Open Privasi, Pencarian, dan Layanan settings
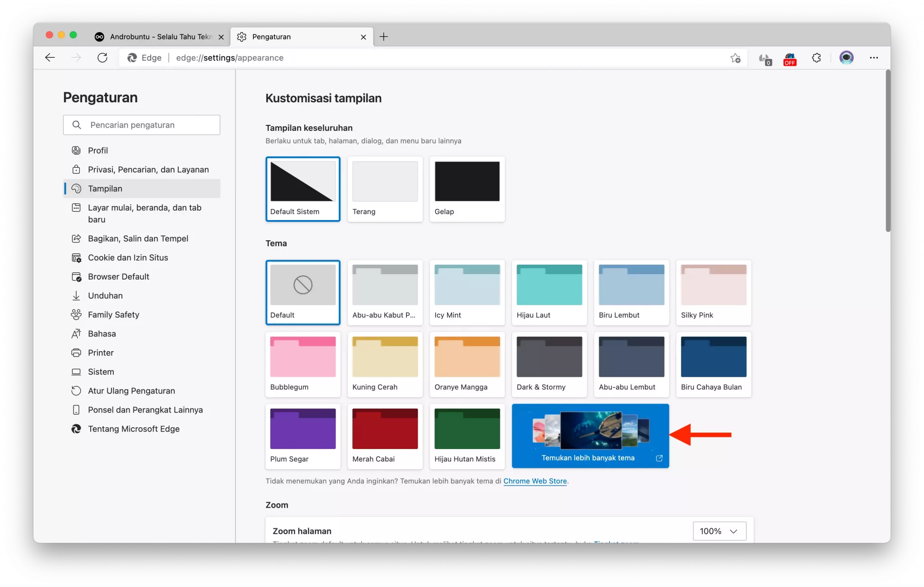Screen dimensions: 924x587 [148, 170]
